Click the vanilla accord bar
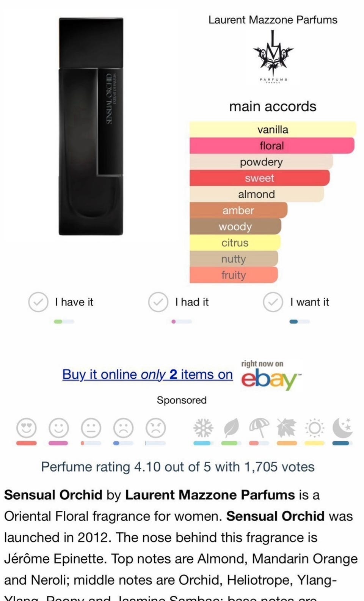 point(273,129)
